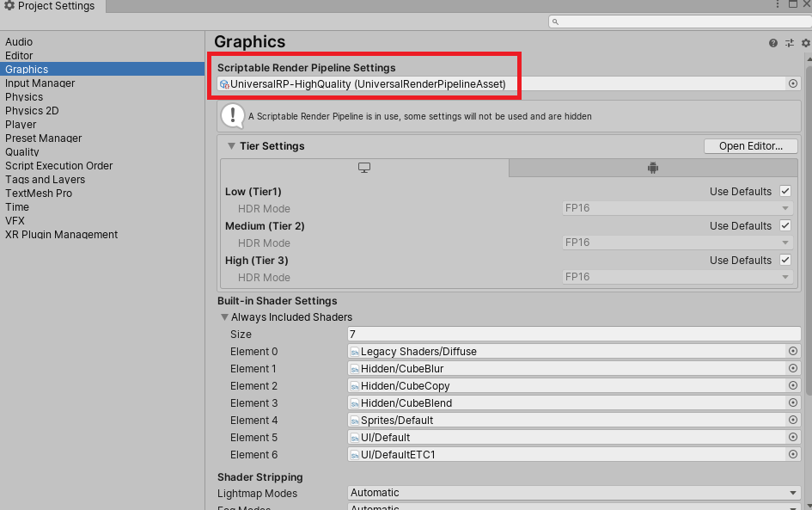Open object picker for Legacy Shaders/Diffuse
The width and height of the screenshot is (812, 510).
coord(793,351)
